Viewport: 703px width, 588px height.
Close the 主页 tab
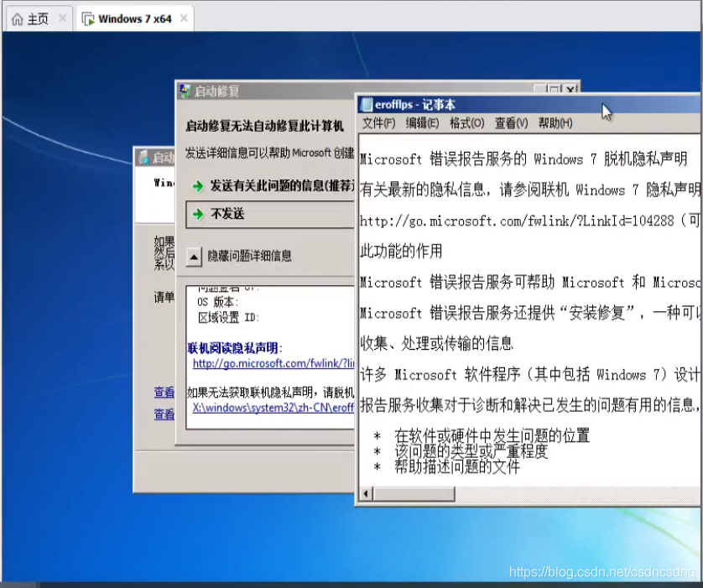(63, 18)
